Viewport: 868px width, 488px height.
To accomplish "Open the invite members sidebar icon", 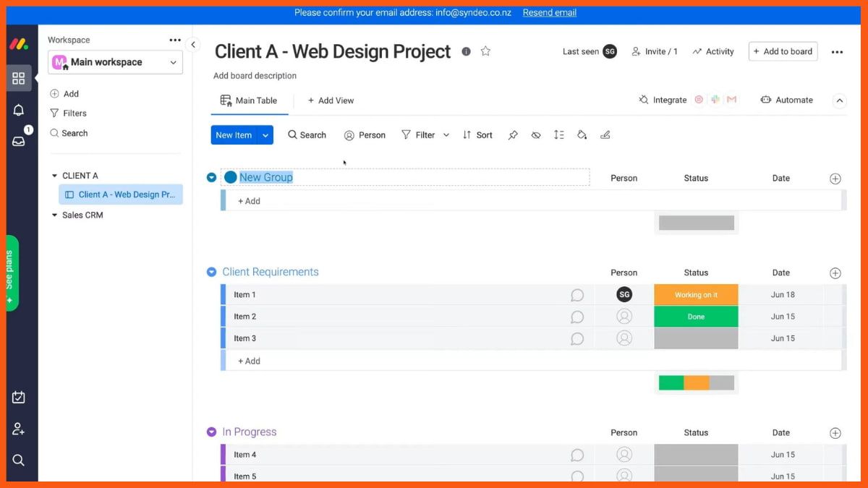I will point(19,429).
